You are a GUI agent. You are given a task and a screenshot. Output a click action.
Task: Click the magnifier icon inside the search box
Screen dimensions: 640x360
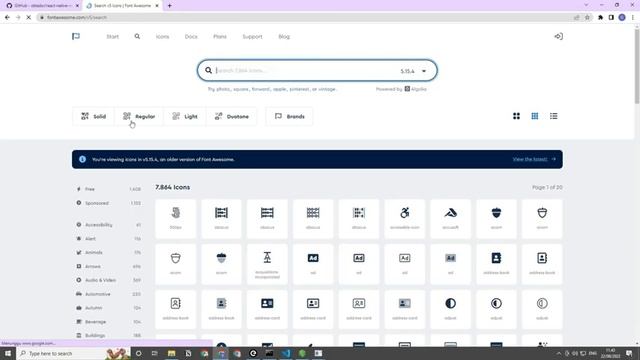click(x=208, y=70)
